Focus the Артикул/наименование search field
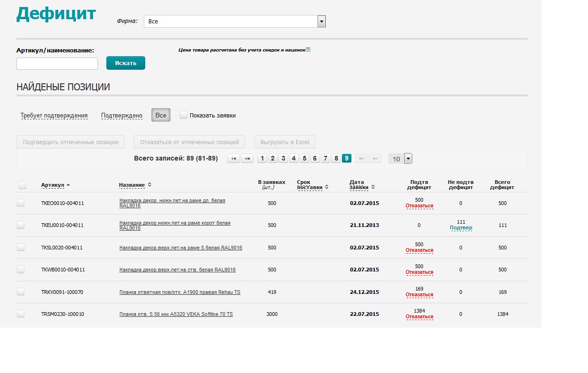The height and width of the screenshot is (373, 588). click(57, 64)
